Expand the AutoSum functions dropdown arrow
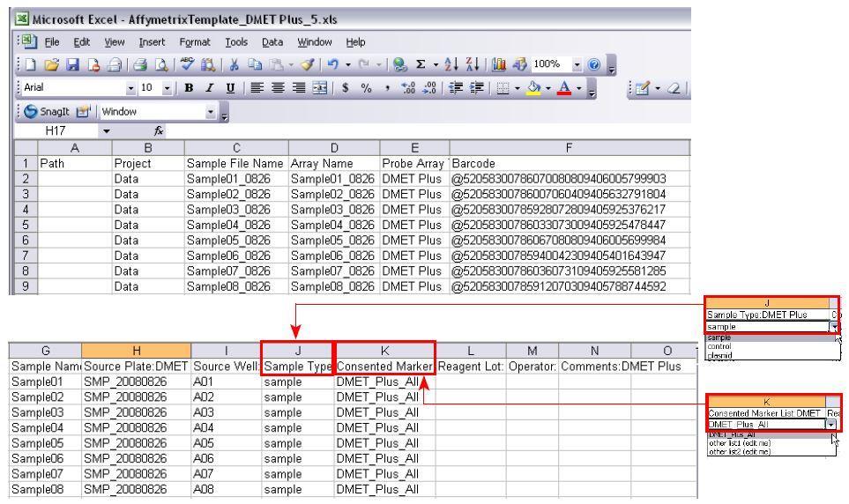Viewport: 849px width, 504px height. [436, 65]
